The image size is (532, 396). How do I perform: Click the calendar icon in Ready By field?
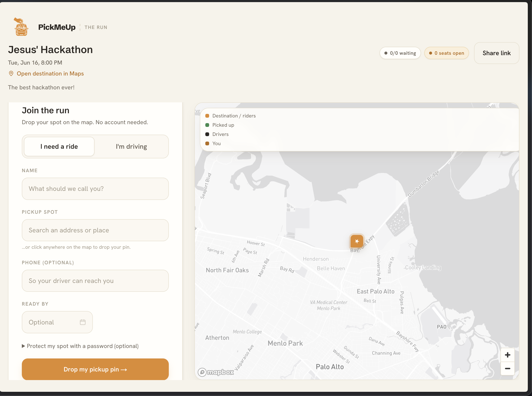coord(83,322)
